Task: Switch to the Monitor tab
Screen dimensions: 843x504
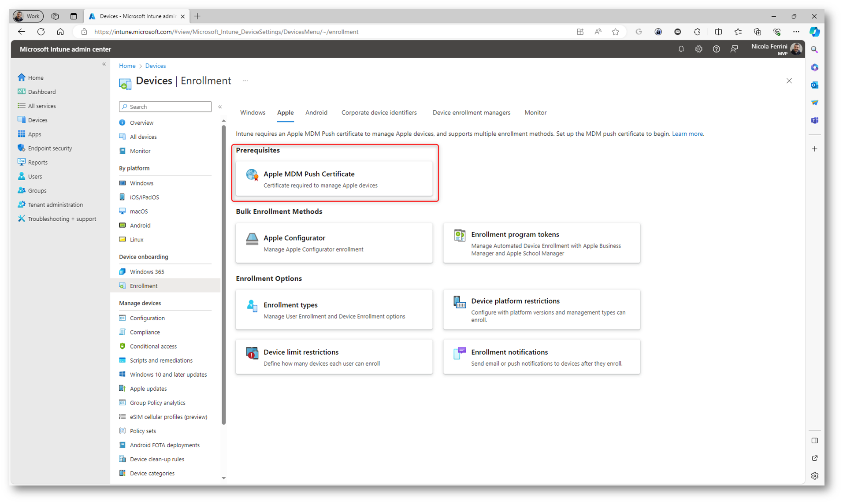Action: 535,112
